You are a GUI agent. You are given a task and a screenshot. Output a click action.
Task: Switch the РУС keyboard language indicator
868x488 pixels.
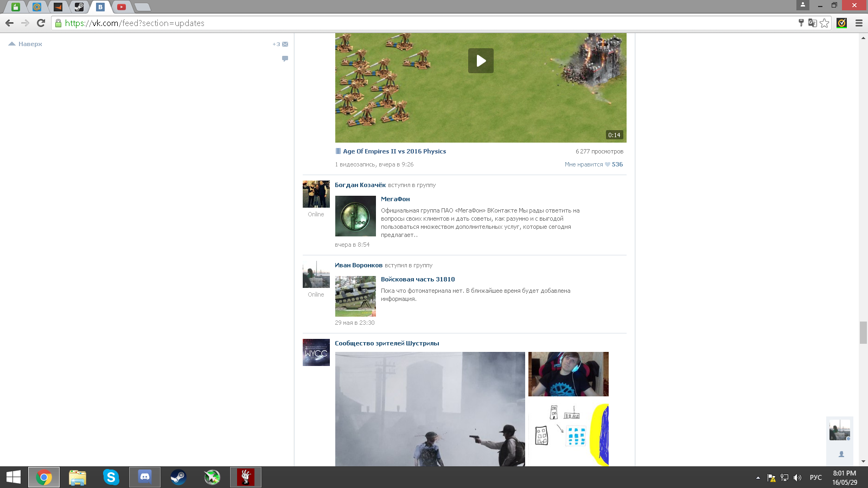click(815, 478)
